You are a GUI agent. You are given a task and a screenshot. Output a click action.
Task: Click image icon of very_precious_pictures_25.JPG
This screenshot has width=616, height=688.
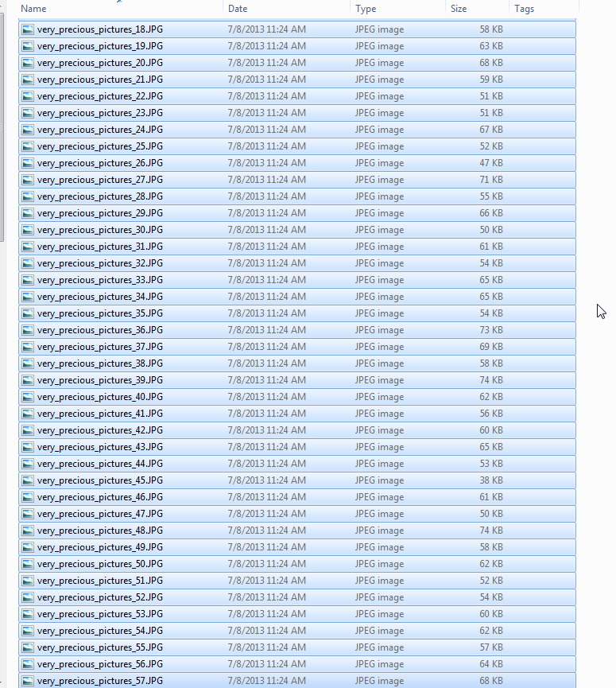coord(28,146)
